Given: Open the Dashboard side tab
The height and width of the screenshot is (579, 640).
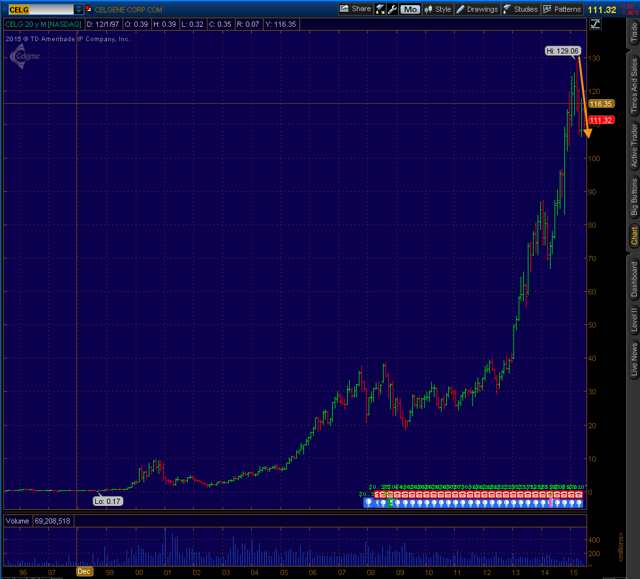Looking at the screenshot, I should [x=634, y=279].
